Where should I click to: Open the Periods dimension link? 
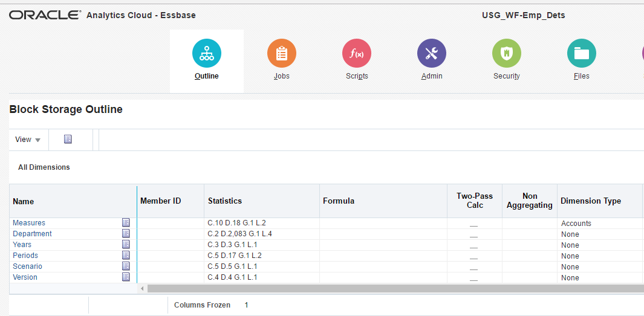25,256
